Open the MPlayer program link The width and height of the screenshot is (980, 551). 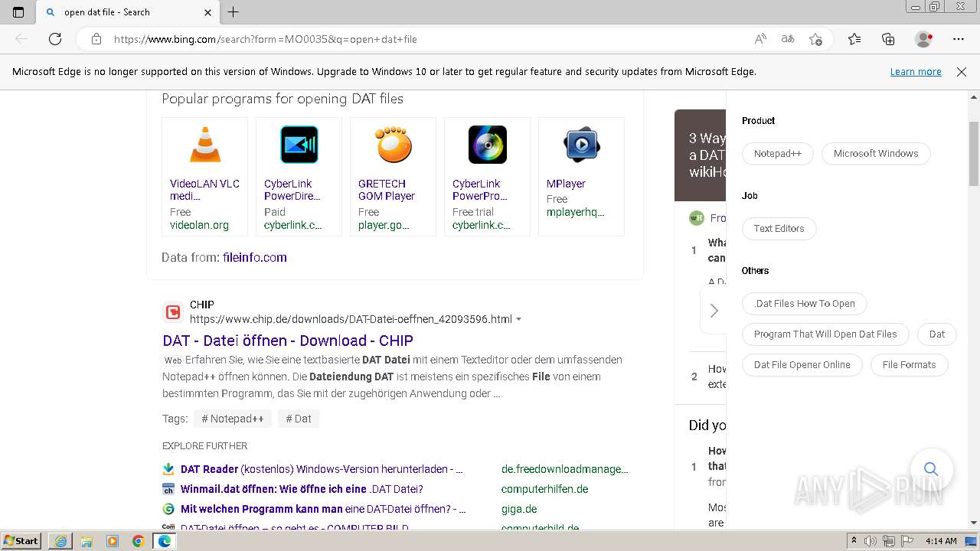click(x=566, y=184)
